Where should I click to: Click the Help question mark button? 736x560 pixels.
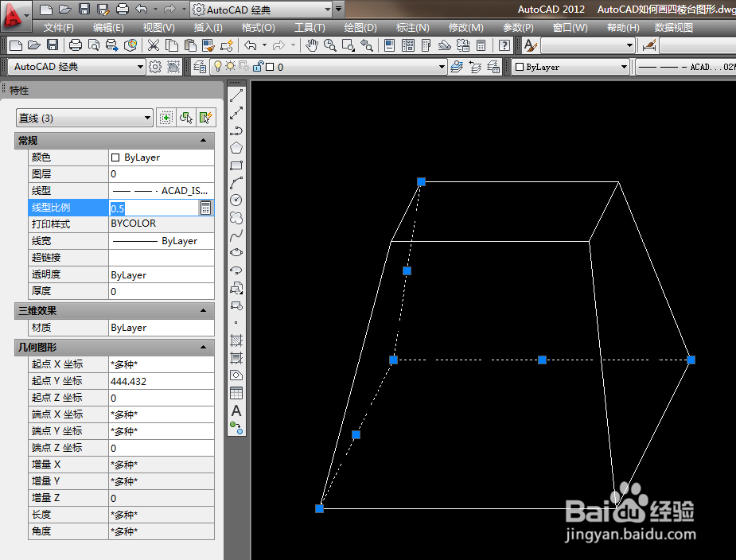(x=504, y=45)
